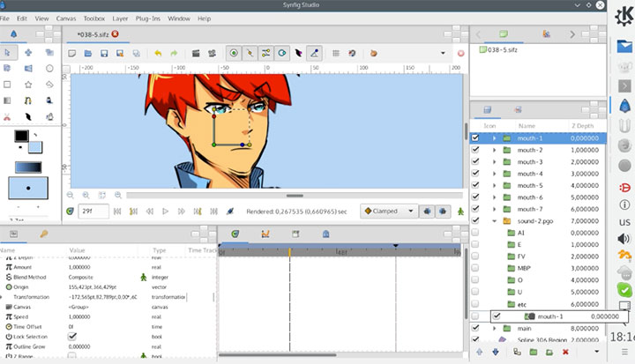Uncheck visibility of mouth-3 layer
Image resolution: width=635 pixels, height=364 pixels.
click(x=477, y=162)
